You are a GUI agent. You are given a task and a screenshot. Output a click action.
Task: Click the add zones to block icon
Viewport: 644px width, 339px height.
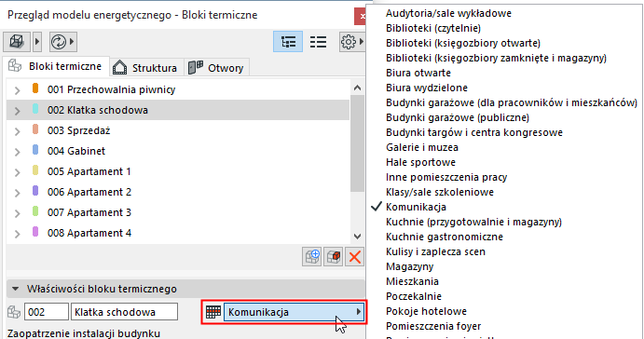333,257
